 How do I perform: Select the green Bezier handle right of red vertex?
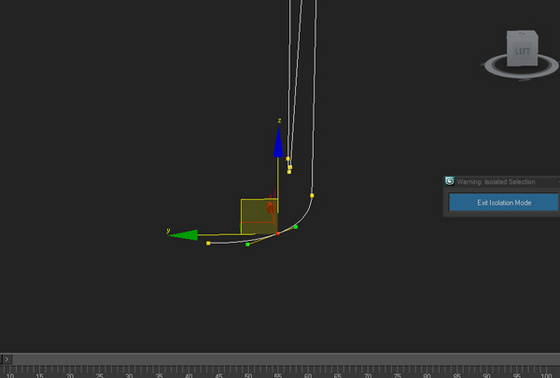296,227
